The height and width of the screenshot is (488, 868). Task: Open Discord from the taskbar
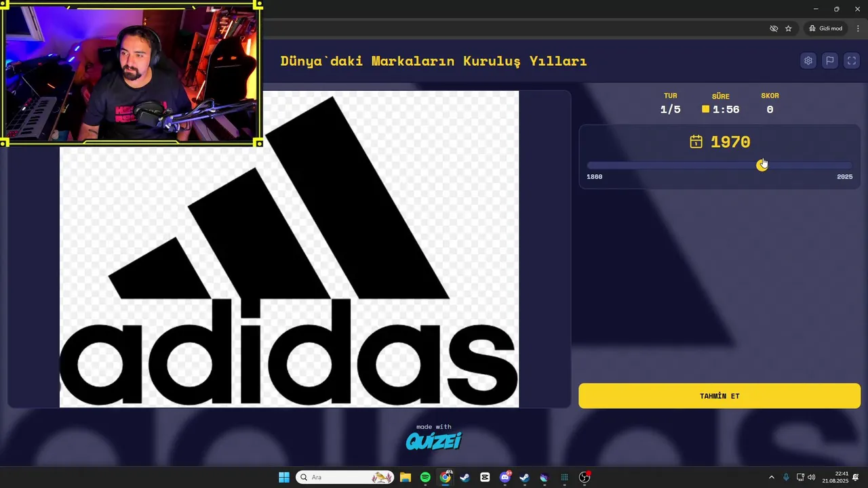point(505,477)
